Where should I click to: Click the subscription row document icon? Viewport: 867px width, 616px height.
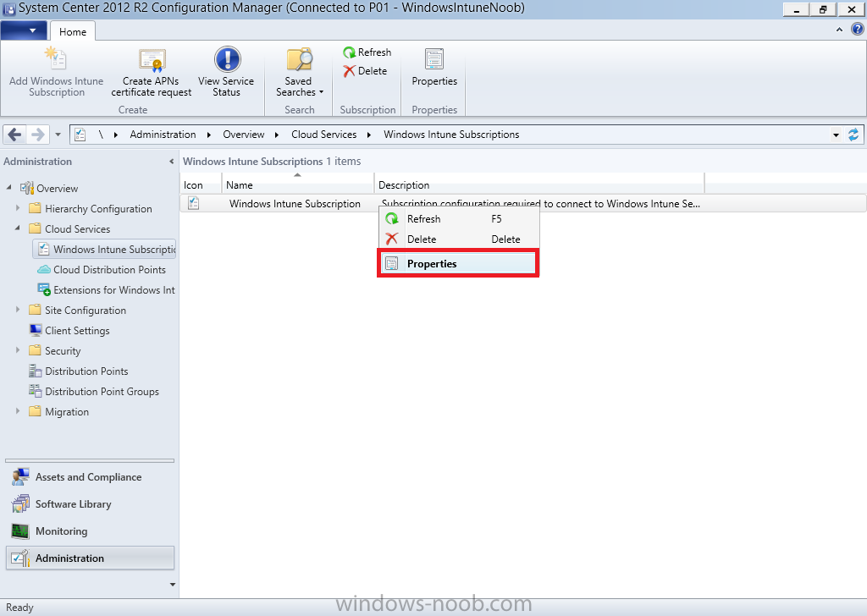[194, 203]
